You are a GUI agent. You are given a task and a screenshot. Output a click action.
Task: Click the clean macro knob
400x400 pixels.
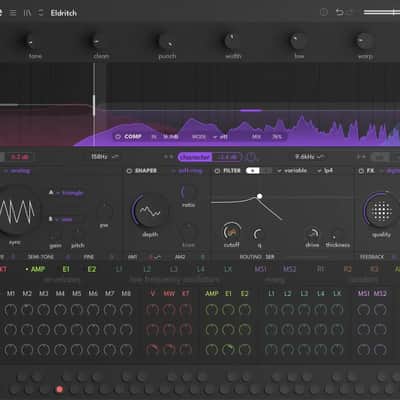(100, 41)
